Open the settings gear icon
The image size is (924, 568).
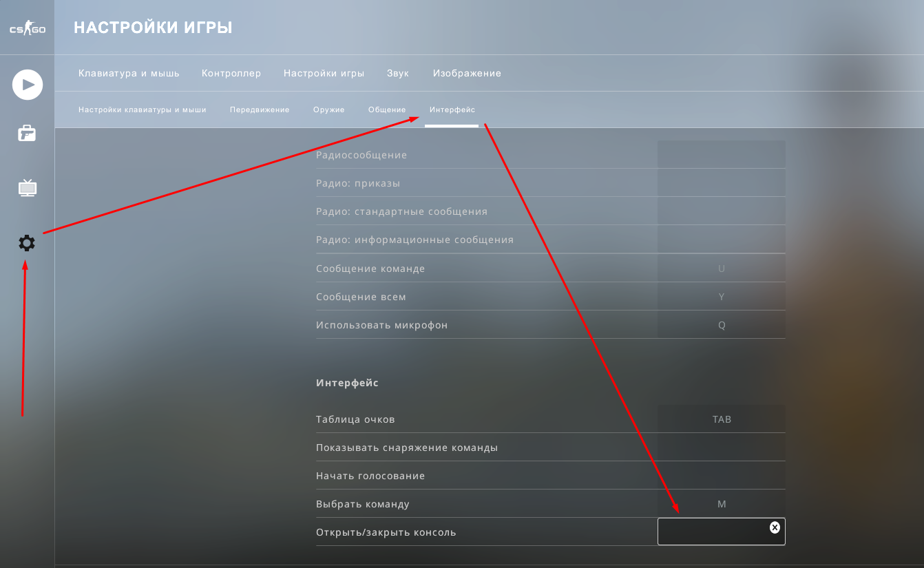tap(27, 242)
